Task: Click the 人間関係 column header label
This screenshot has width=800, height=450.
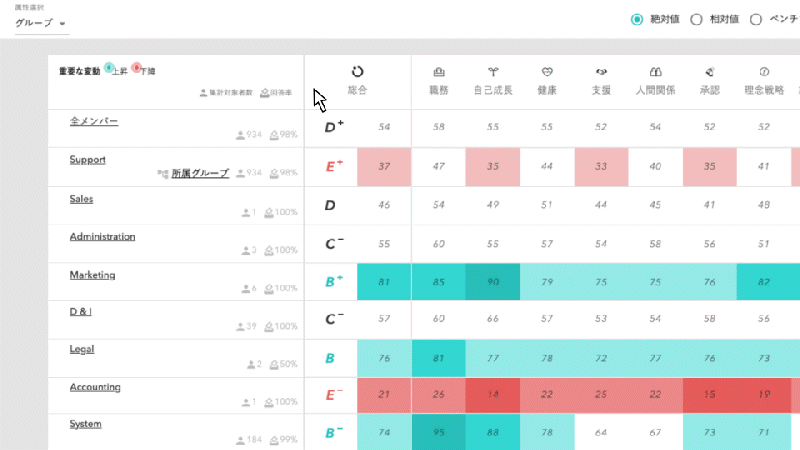Action: [x=656, y=90]
